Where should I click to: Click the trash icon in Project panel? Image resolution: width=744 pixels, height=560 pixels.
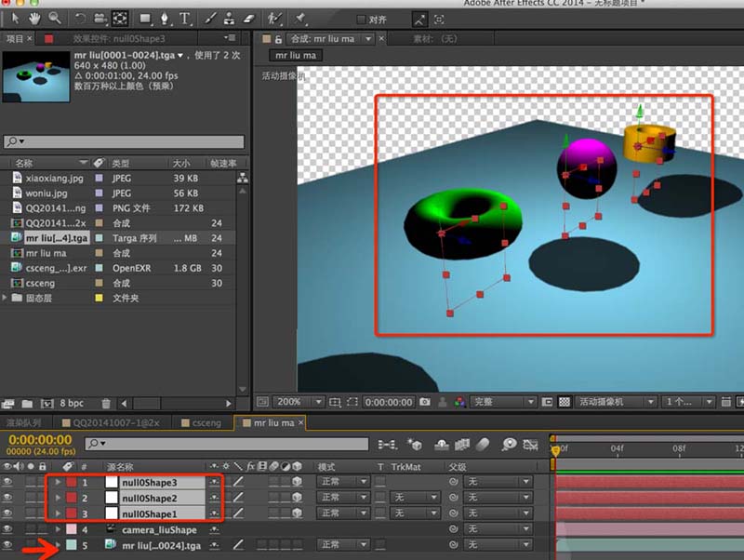105,404
